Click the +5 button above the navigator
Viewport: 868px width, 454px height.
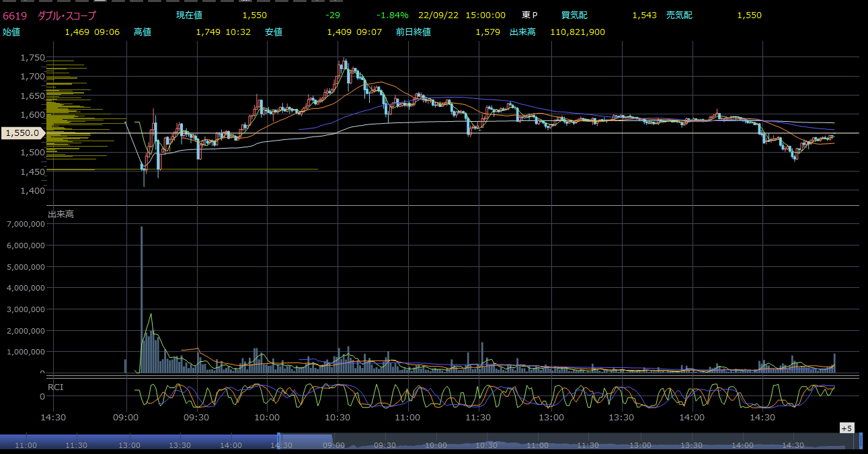coord(846,428)
